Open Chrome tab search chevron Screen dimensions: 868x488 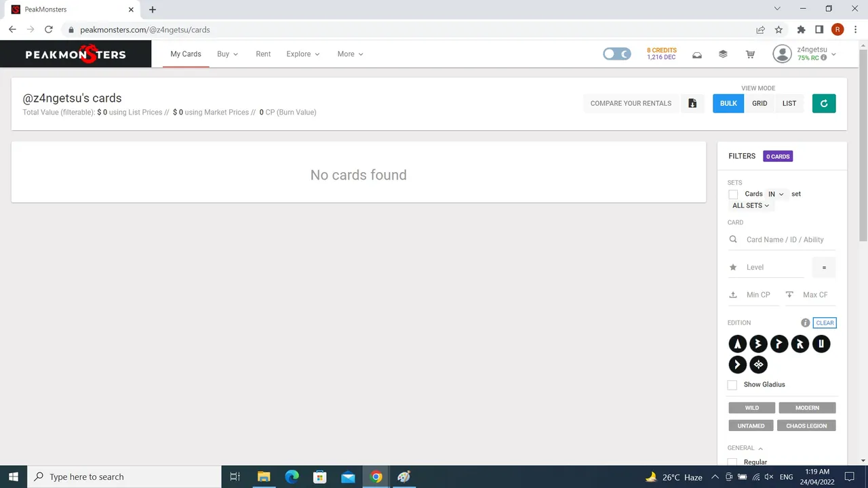pos(777,9)
